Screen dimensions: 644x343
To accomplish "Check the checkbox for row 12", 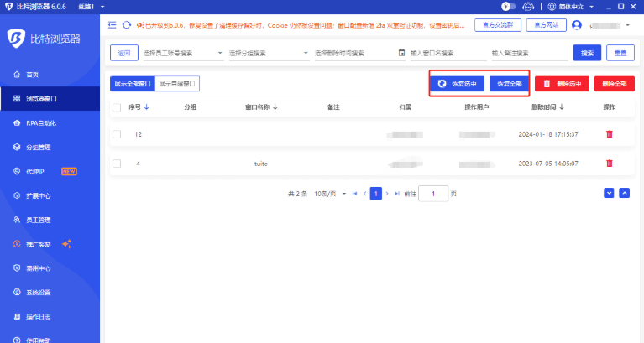I will (117, 134).
